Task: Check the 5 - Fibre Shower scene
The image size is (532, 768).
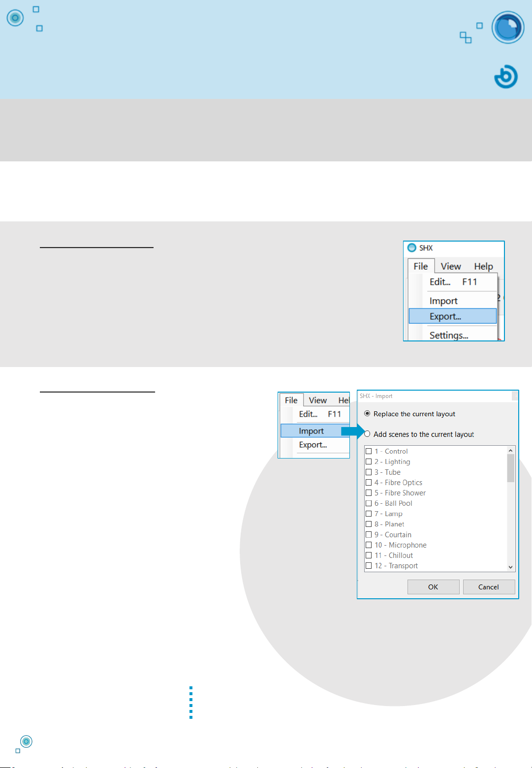Action: click(369, 493)
